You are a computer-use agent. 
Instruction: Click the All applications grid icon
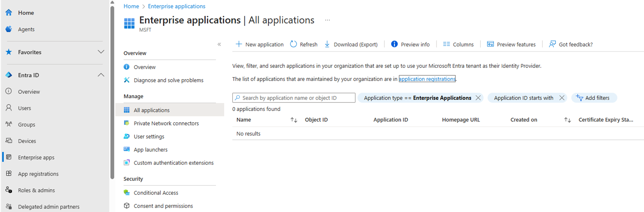(127, 110)
